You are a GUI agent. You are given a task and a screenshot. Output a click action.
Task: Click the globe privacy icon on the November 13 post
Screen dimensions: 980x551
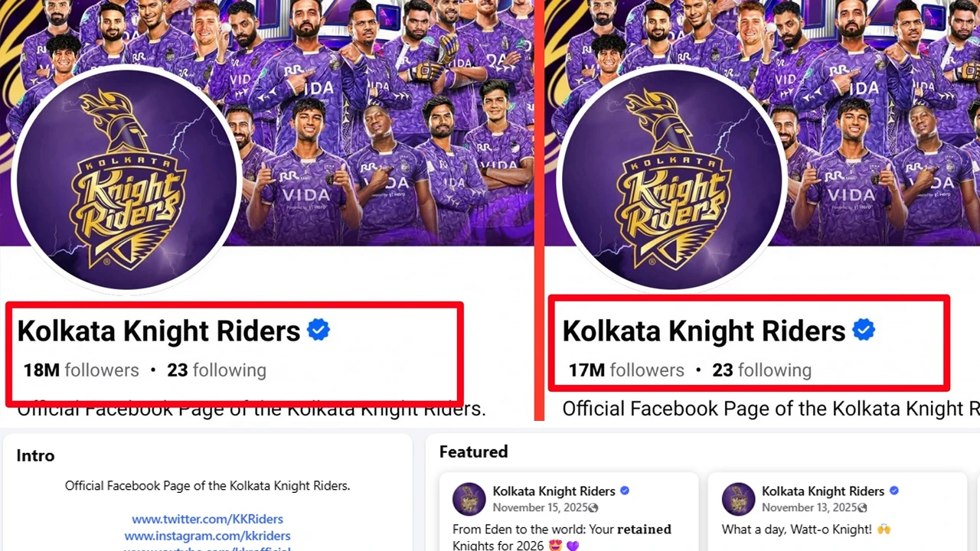(x=863, y=507)
